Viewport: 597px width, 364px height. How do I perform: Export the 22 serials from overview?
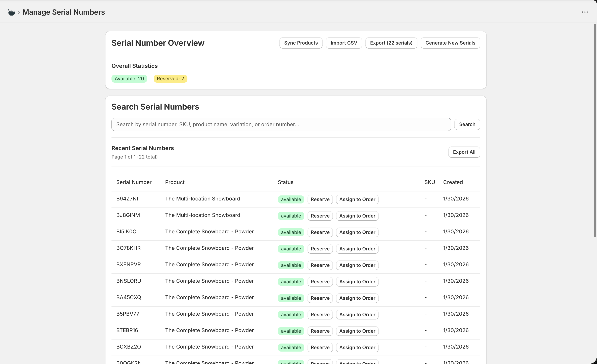coord(391,43)
